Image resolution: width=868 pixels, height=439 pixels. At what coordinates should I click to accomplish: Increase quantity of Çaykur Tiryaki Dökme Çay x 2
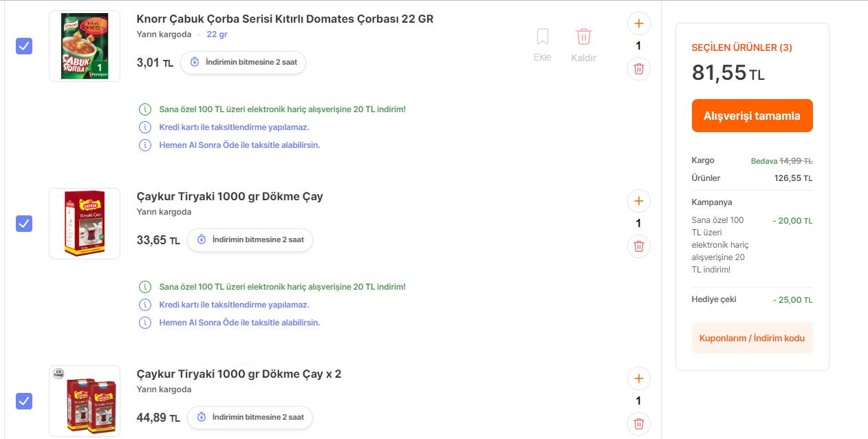point(638,378)
